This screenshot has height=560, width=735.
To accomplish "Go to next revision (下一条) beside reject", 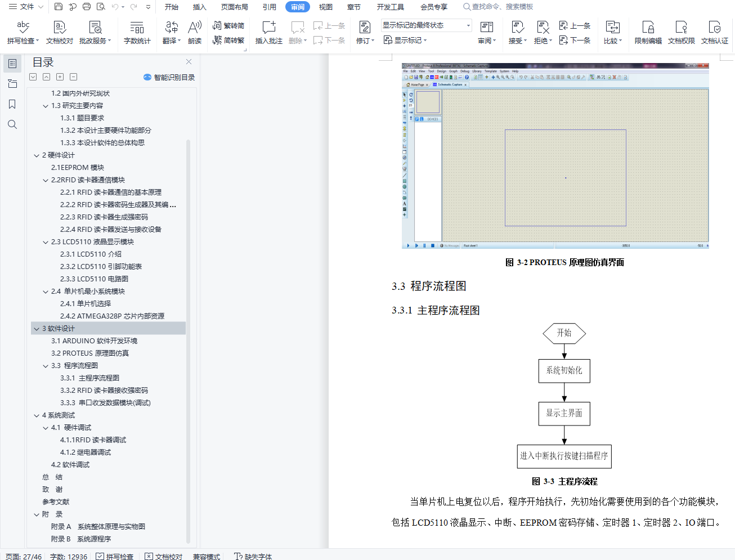I will click(575, 40).
